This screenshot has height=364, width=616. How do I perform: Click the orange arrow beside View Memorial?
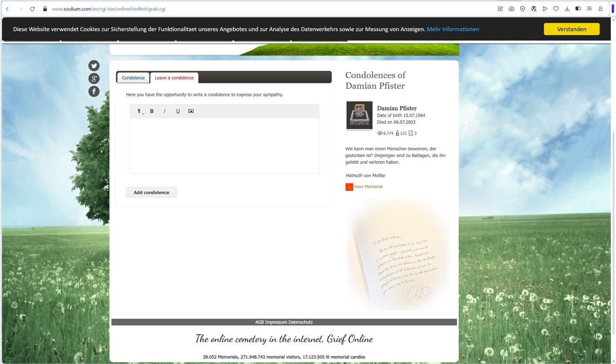(x=349, y=187)
